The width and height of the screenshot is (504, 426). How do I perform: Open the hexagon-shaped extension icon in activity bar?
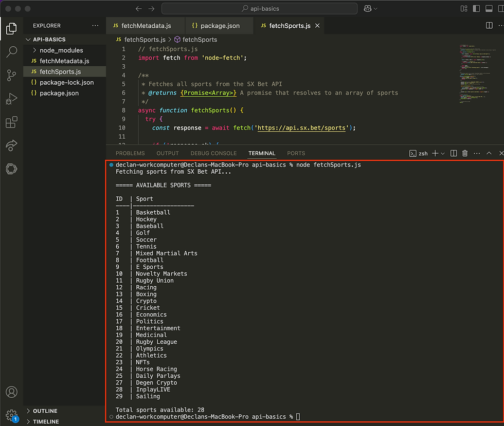click(x=11, y=169)
